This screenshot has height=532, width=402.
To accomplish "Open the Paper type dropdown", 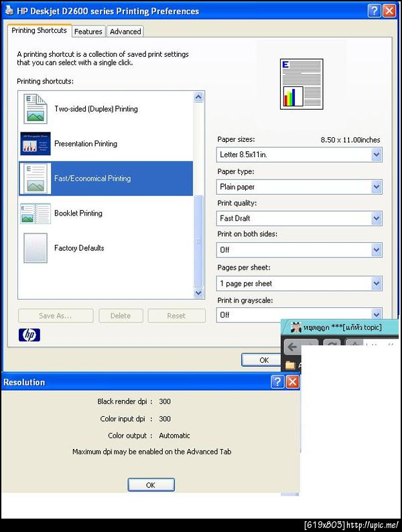I will coord(376,187).
